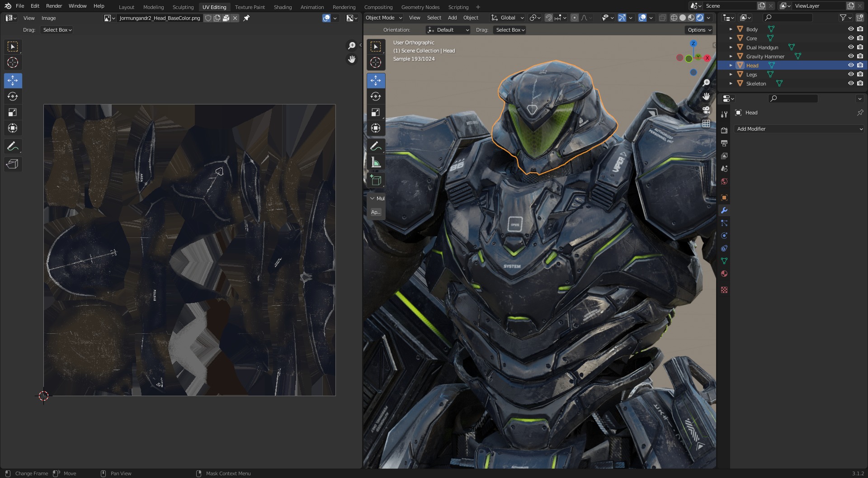This screenshot has width=868, height=478.
Task: Create new collection in outliner
Action: pos(859,18)
